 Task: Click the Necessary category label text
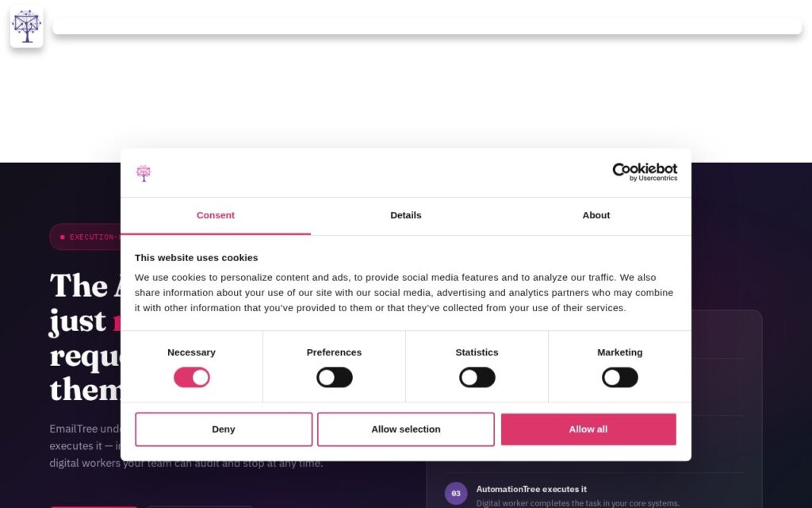[191, 352]
